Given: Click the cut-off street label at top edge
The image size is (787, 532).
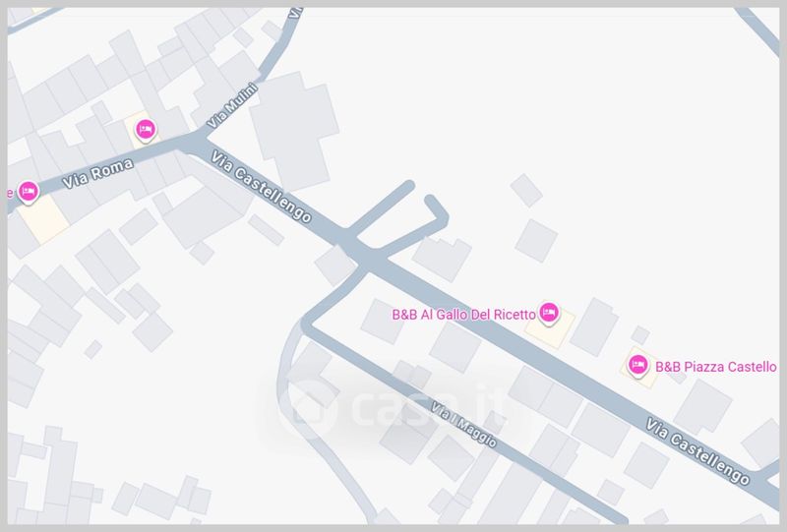Looking at the screenshot, I should [x=296, y=13].
